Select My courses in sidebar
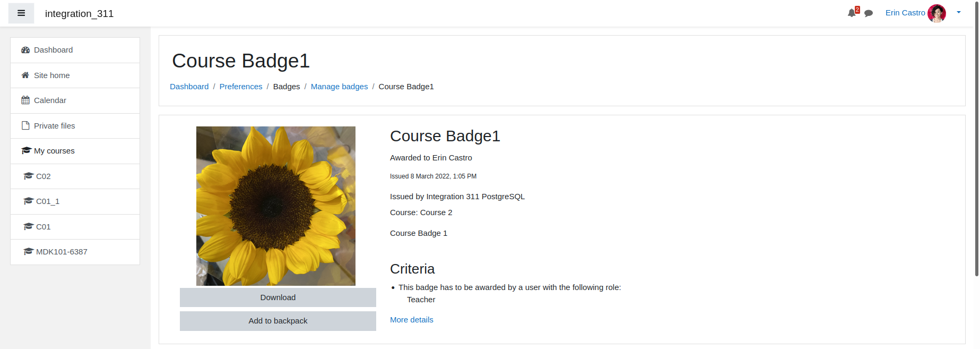The height and width of the screenshot is (349, 980). [x=75, y=151]
